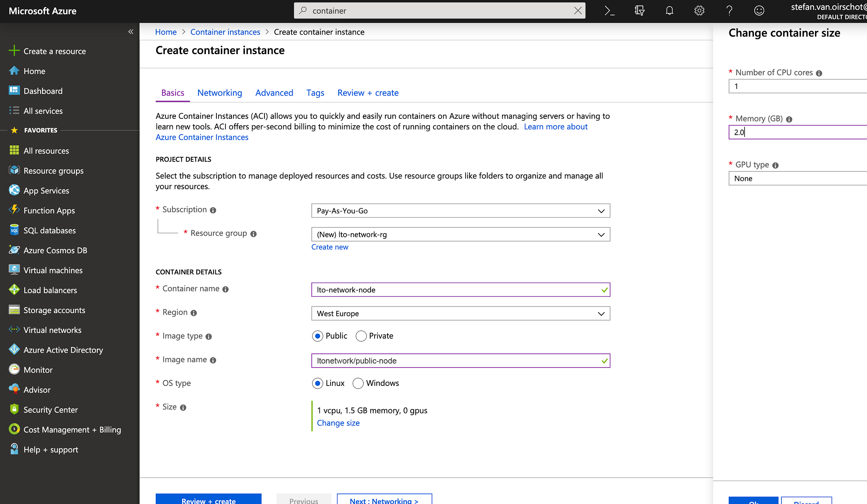Click the Number of CPU cores field

(x=798, y=86)
